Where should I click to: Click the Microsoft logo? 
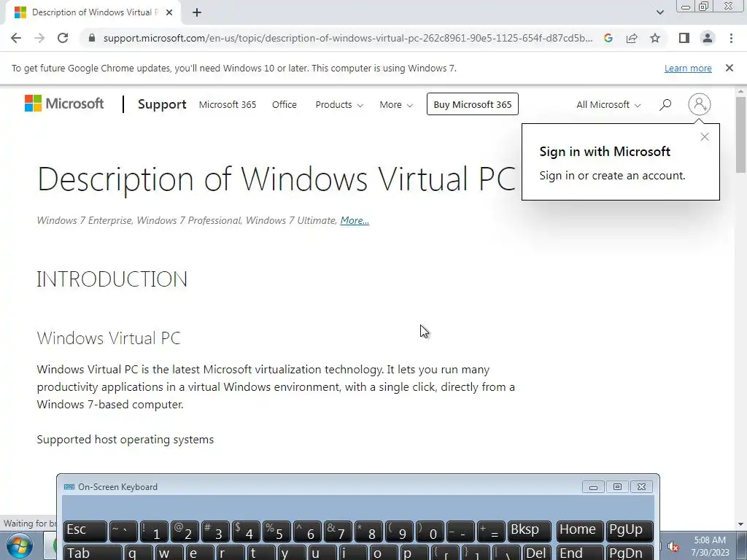tap(64, 104)
